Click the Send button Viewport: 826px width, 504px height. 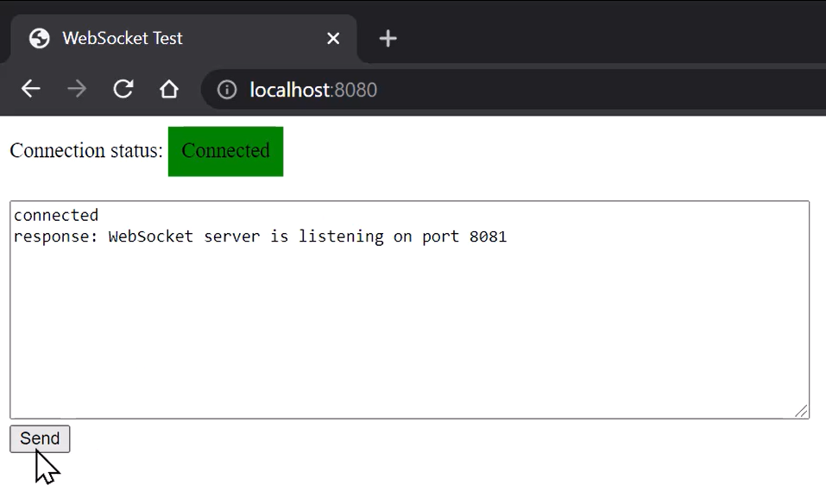(x=40, y=438)
